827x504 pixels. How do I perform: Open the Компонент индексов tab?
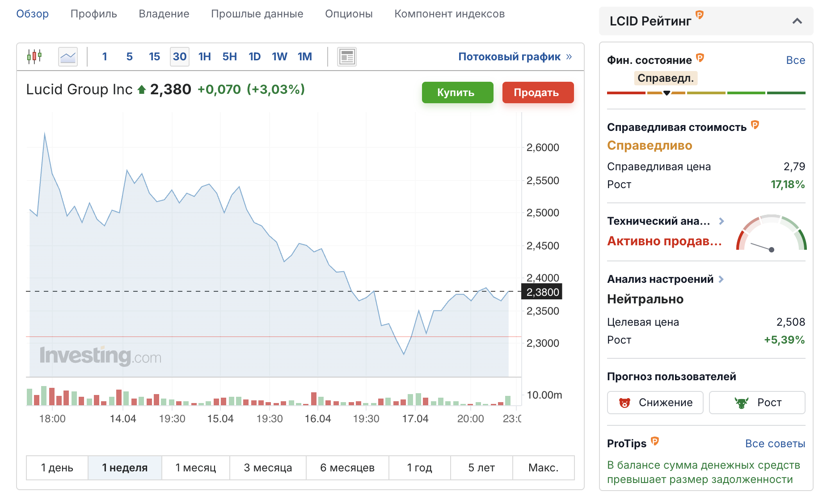(450, 14)
